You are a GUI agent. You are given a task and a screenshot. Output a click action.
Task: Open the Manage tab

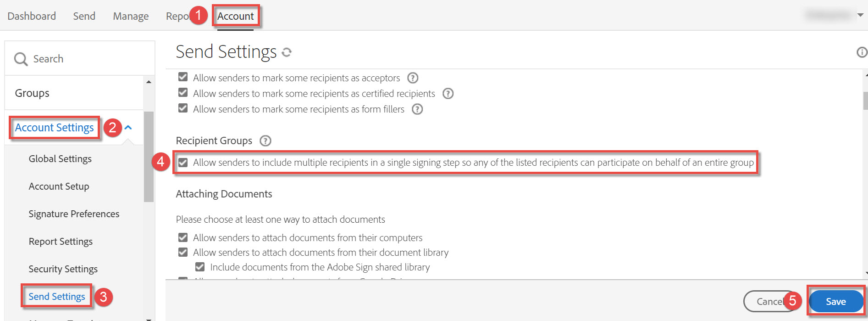[130, 15]
